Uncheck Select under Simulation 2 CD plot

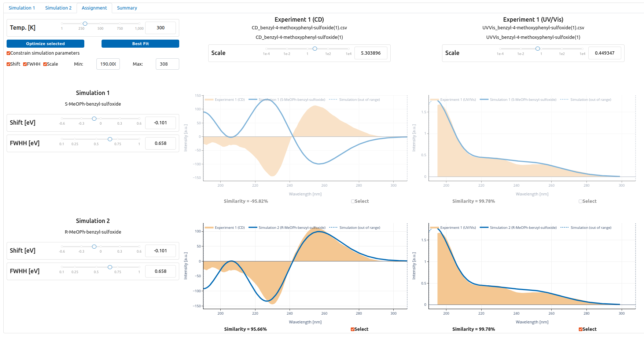point(353,329)
